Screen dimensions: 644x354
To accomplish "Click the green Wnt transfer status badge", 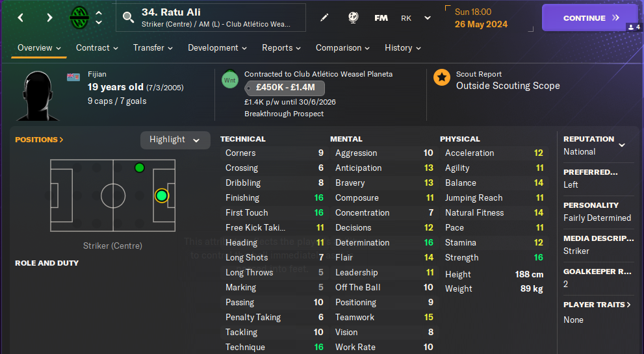I will point(230,79).
